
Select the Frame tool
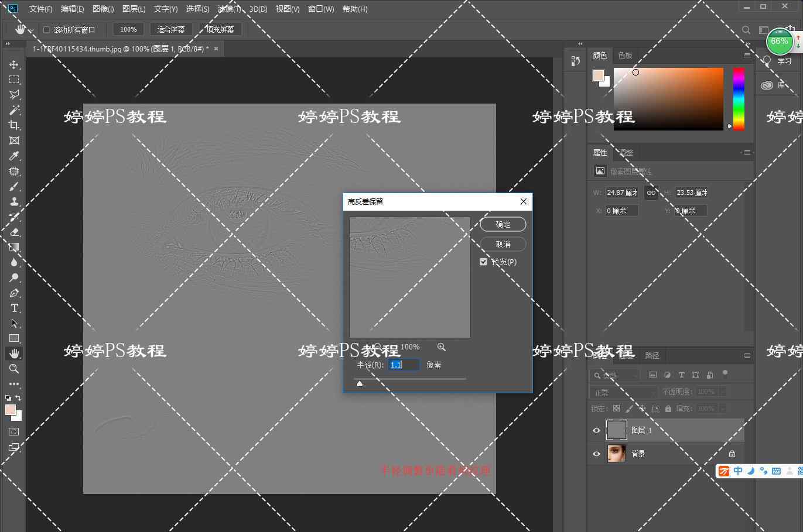coord(14,140)
